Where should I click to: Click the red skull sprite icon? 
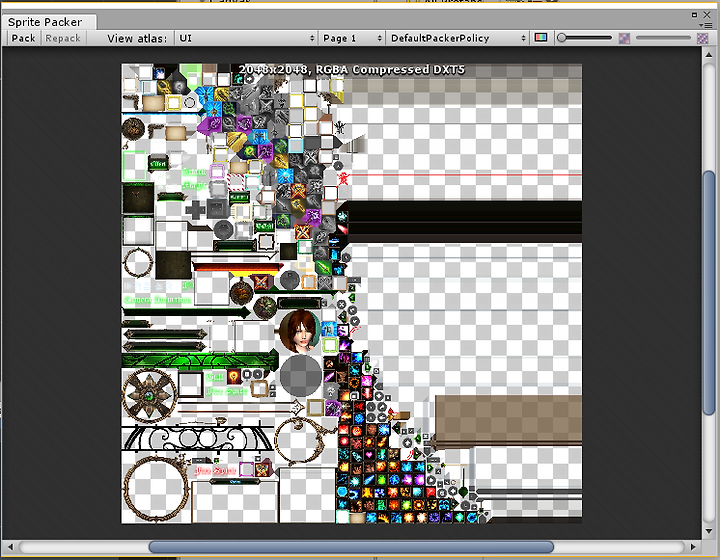pyautogui.click(x=343, y=179)
